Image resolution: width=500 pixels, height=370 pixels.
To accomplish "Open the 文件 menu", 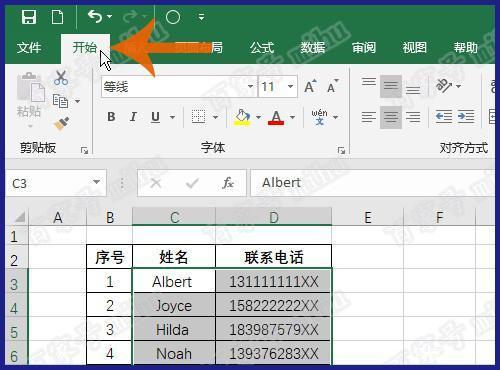I will [29, 48].
